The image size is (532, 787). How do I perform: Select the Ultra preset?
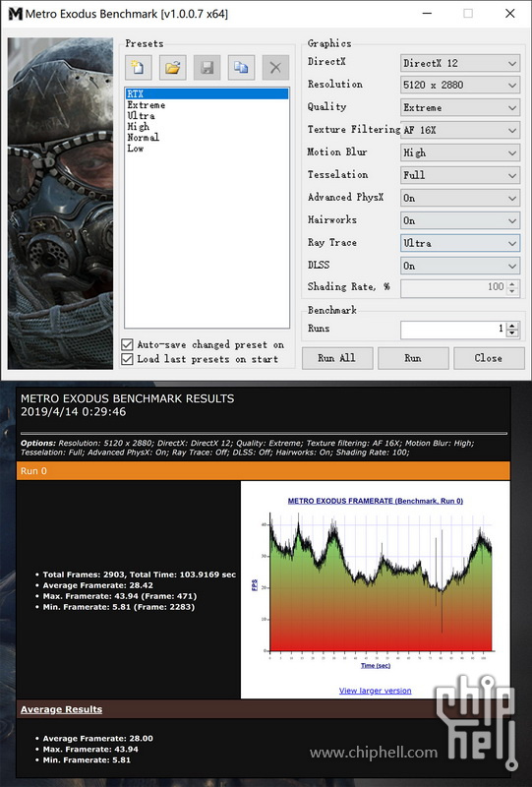[141, 115]
